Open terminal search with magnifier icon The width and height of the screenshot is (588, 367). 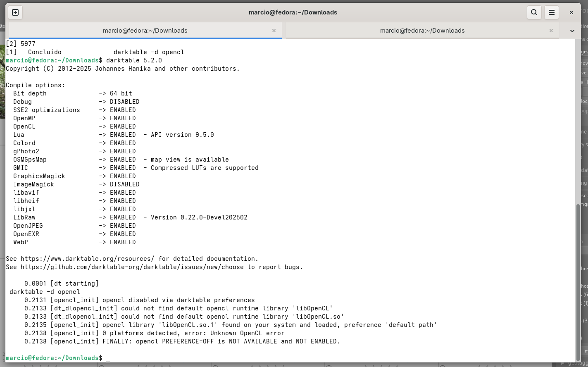[534, 12]
